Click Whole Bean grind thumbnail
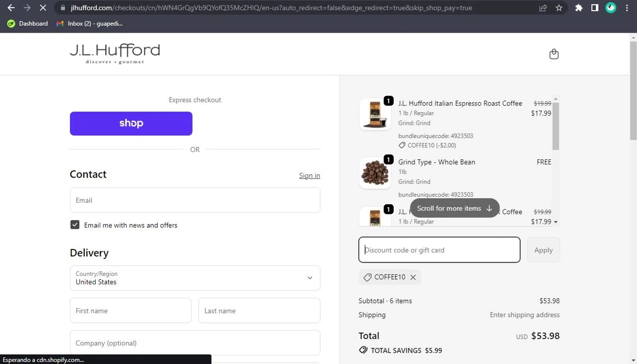 pos(375,173)
